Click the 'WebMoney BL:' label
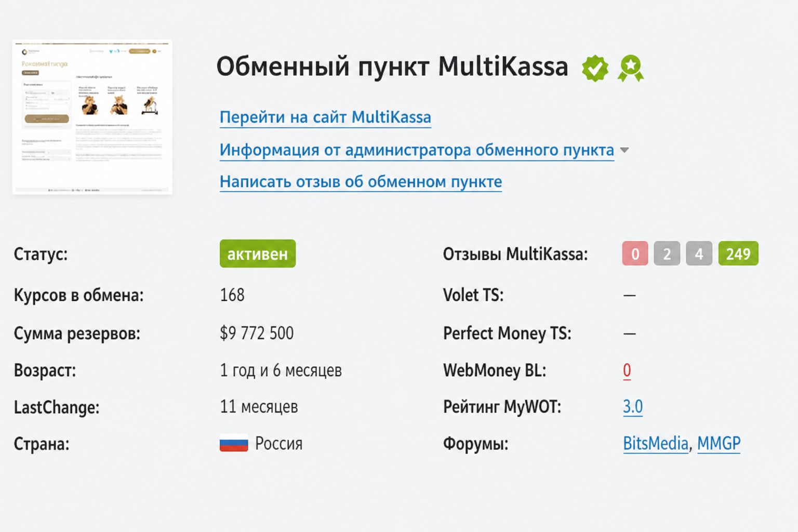 (495, 371)
